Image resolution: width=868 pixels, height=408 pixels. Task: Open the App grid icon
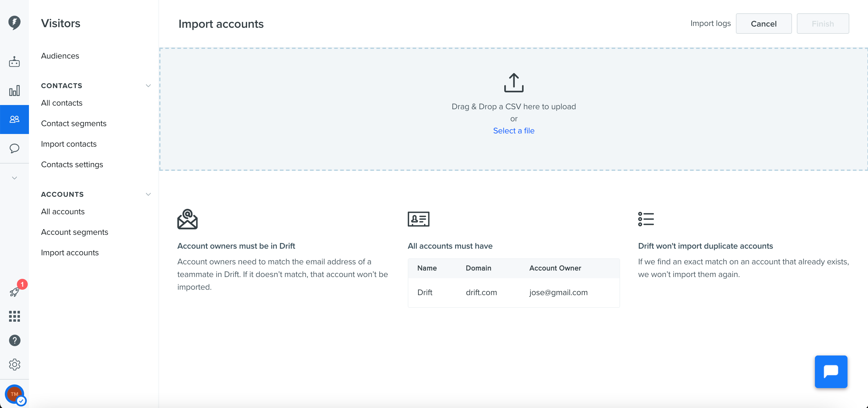tap(14, 316)
